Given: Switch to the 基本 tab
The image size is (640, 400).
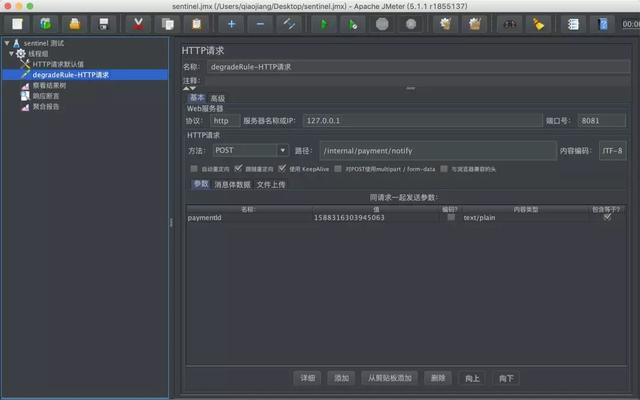Looking at the screenshot, I should point(197,98).
